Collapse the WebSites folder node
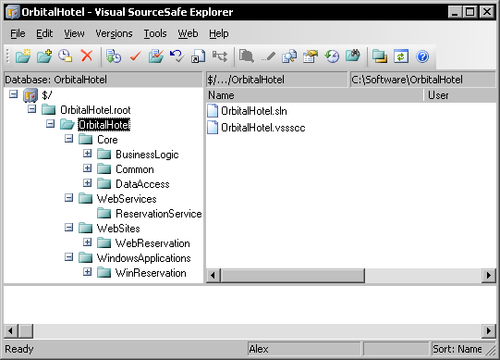This screenshot has width=500, height=360. click(x=69, y=227)
